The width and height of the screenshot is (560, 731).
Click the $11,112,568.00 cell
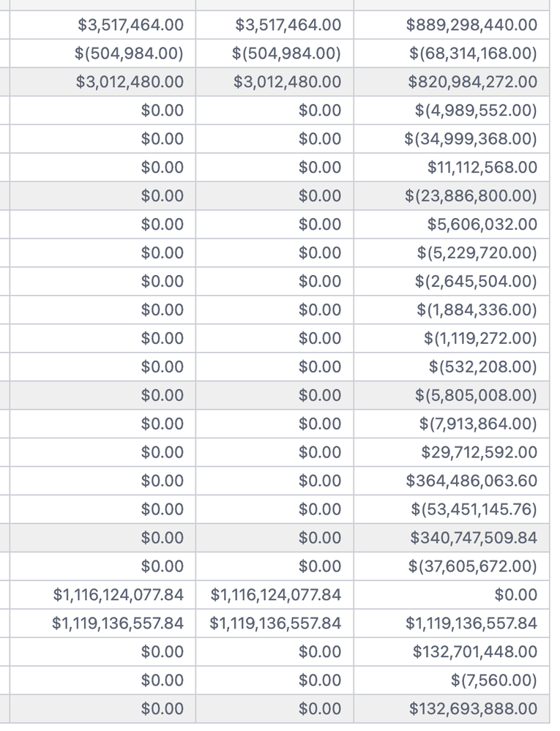pyautogui.click(x=482, y=168)
